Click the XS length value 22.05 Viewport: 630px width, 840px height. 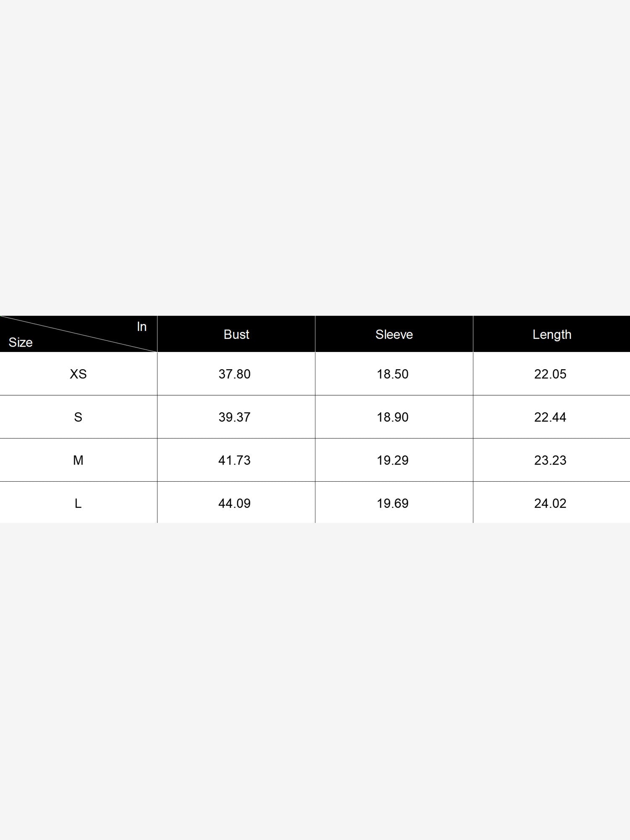click(x=550, y=374)
